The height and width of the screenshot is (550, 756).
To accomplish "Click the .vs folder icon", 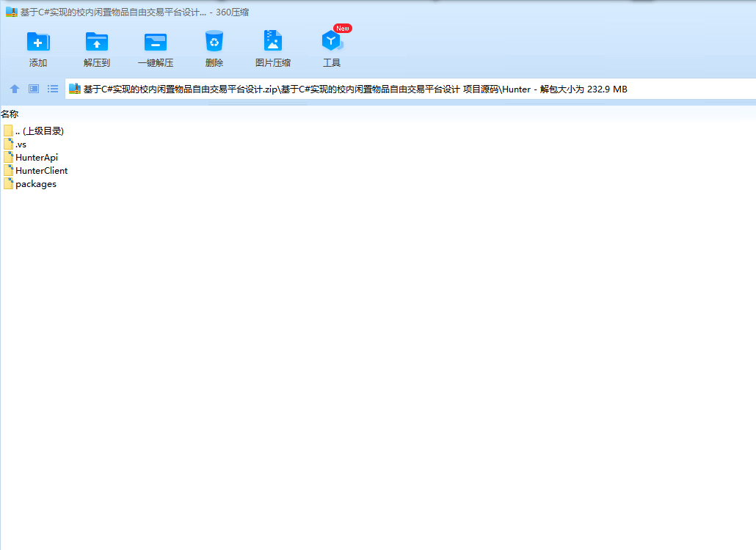I will click(x=8, y=144).
